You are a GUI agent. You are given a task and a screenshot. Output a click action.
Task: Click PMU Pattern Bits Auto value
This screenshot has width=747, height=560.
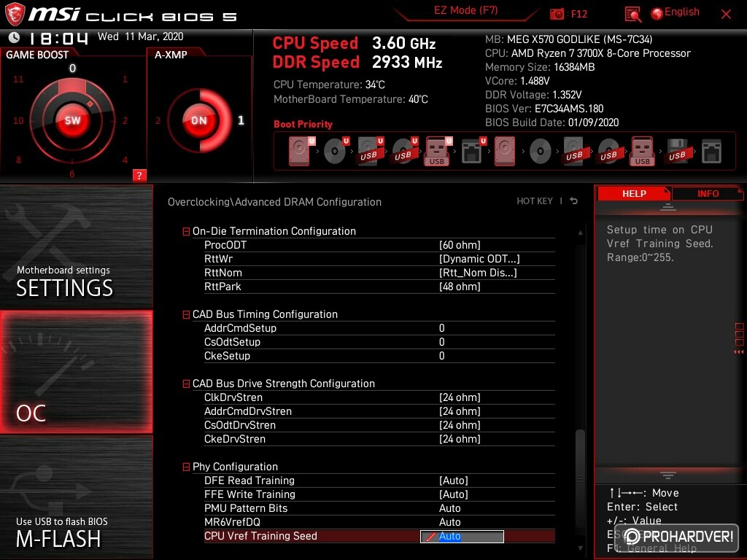coord(449,508)
